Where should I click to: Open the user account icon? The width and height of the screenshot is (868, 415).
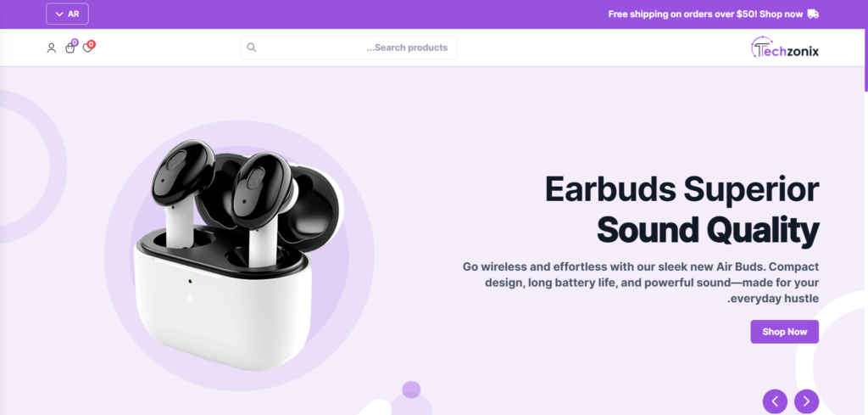point(52,48)
